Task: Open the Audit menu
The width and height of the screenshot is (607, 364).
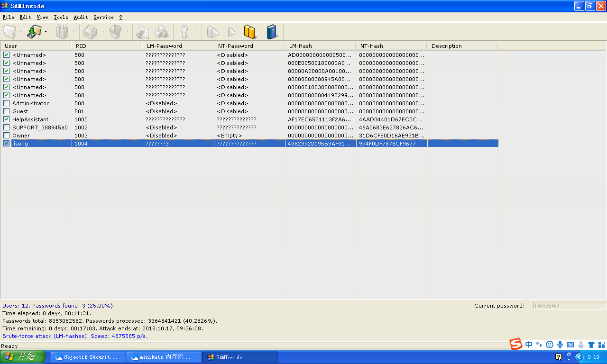Action: pos(81,17)
